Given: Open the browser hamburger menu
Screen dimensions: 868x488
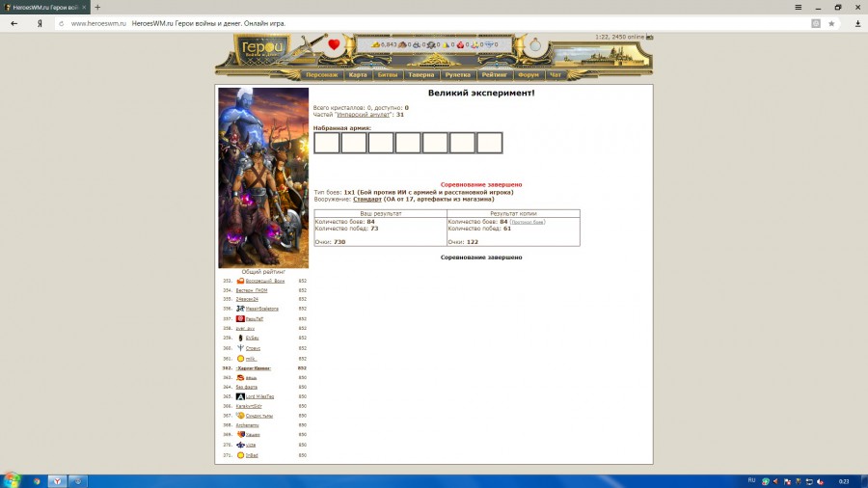Looking at the screenshot, I should pos(799,7).
